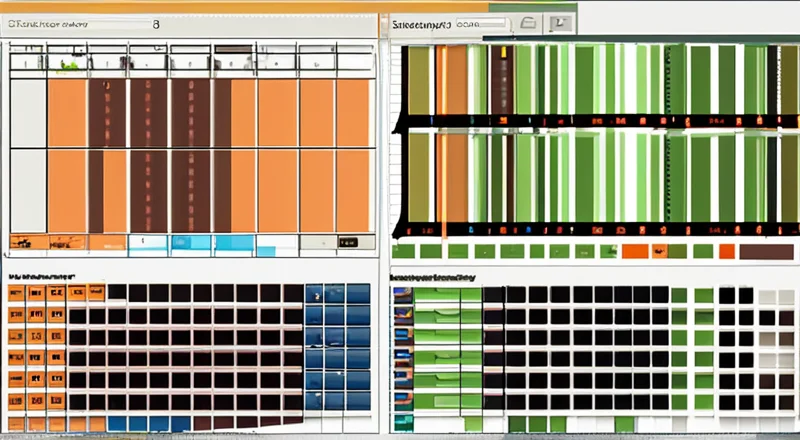Click the white cell labeled 1 under the left table
Image resolution: width=800 pixels, height=440 pixels.
click(x=144, y=242)
